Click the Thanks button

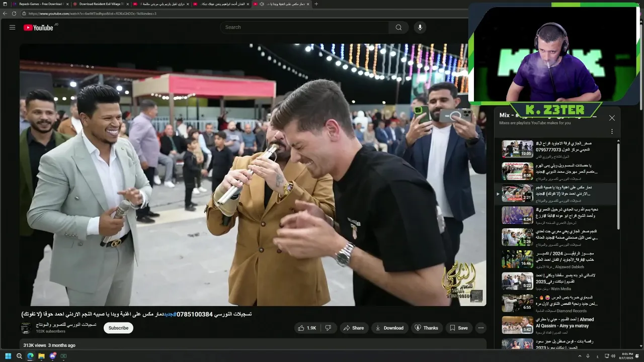[x=426, y=328]
